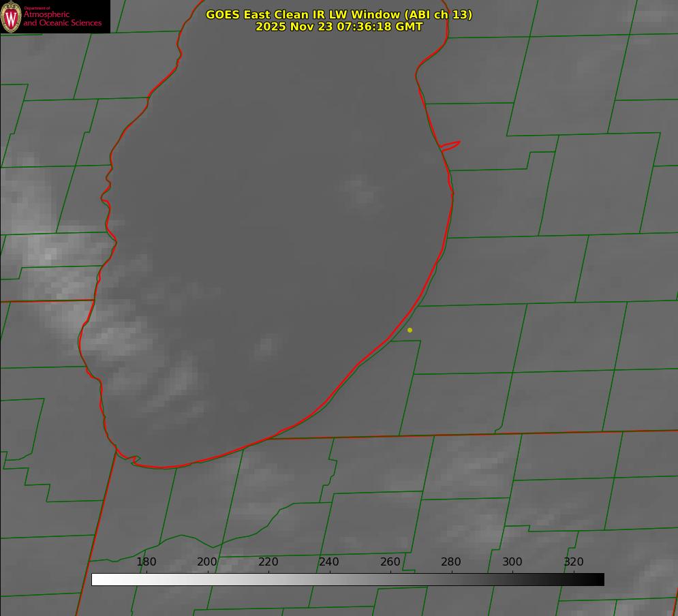Click the small Department of text above Atmospheric
This screenshot has width=678, height=616.
coord(37,7)
